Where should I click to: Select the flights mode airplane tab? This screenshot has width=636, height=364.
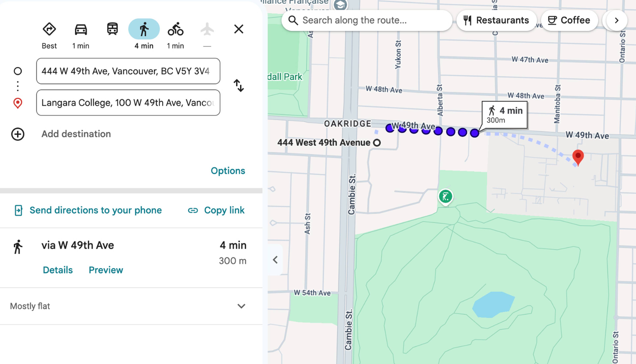click(207, 29)
